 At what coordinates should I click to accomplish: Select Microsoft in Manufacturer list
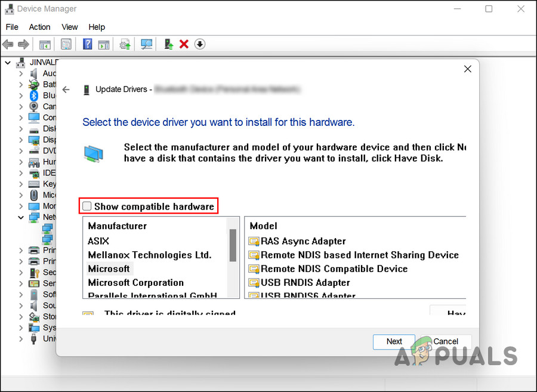109,268
